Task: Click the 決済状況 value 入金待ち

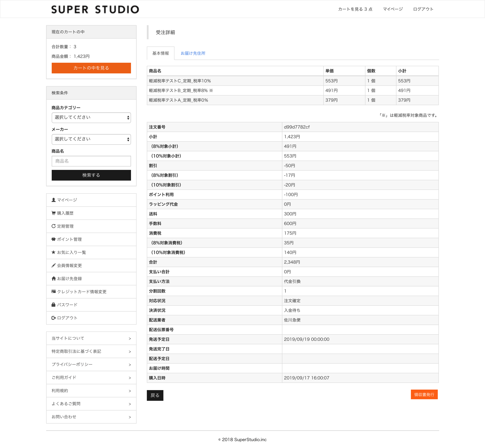Action: coord(292,310)
